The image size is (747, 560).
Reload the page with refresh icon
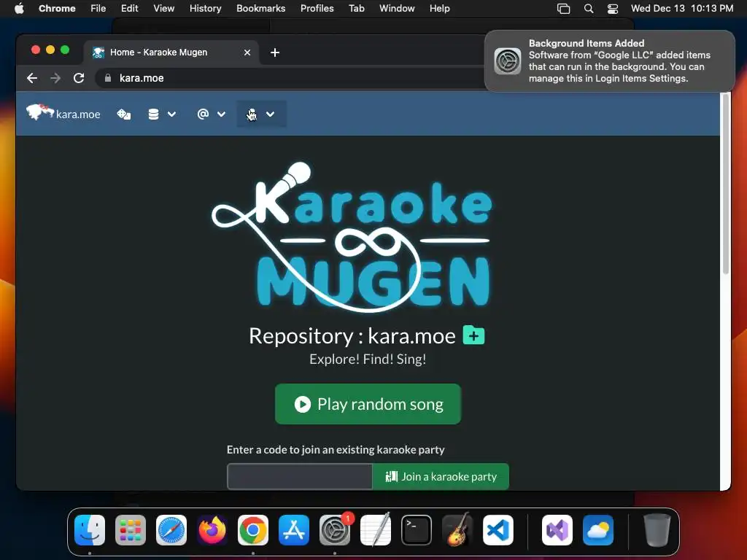79,78
